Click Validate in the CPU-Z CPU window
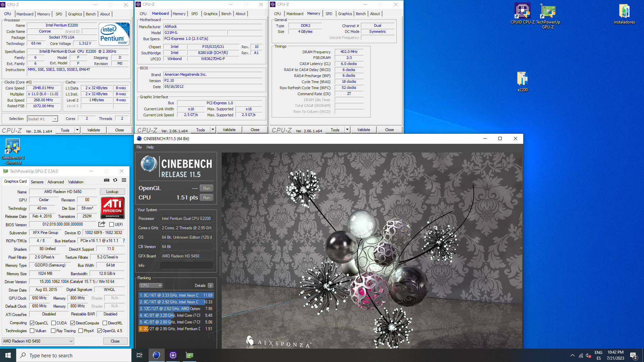Screen dimensions: 644x362 point(94,130)
